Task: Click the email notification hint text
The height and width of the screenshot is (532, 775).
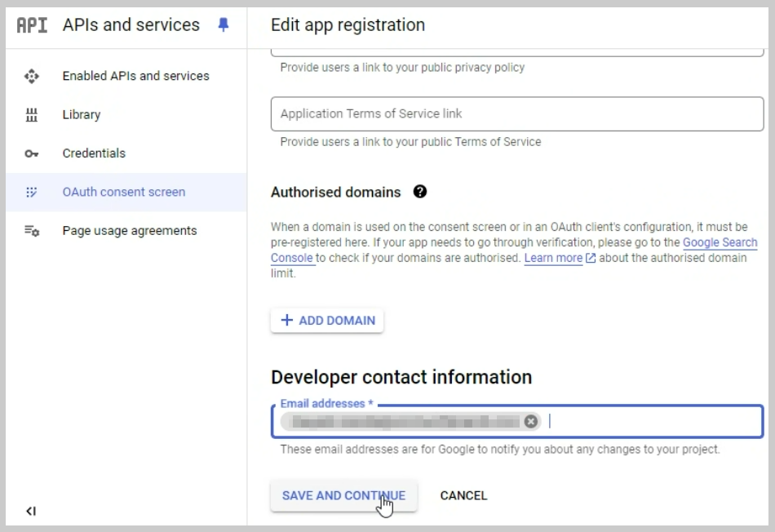Action: tap(500, 450)
